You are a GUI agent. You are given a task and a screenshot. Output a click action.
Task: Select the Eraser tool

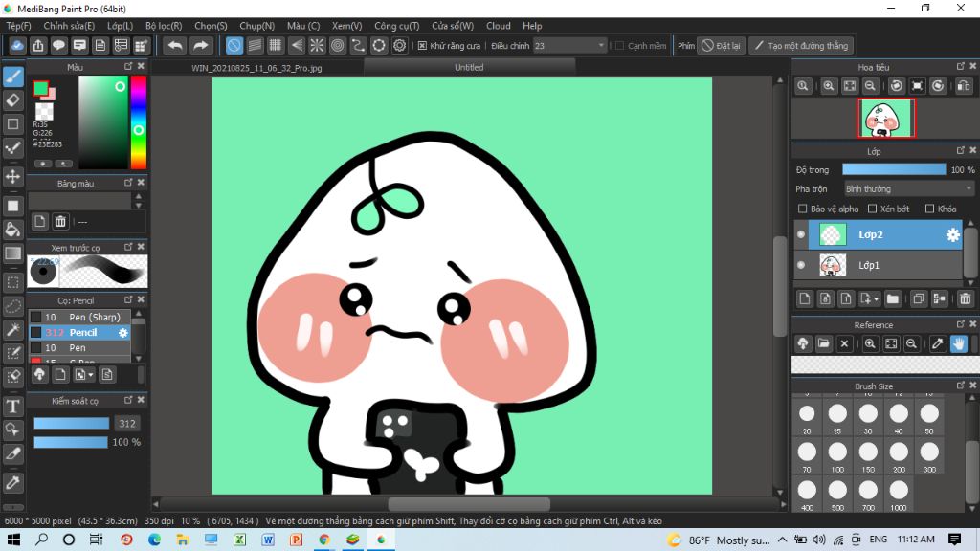click(13, 99)
